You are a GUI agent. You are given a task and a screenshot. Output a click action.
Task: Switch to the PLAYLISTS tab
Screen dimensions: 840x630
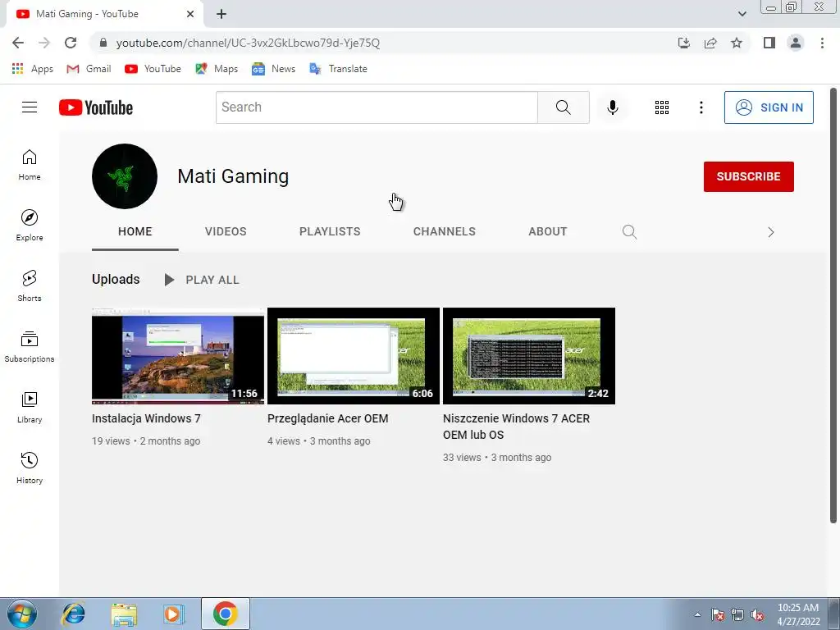(x=330, y=231)
